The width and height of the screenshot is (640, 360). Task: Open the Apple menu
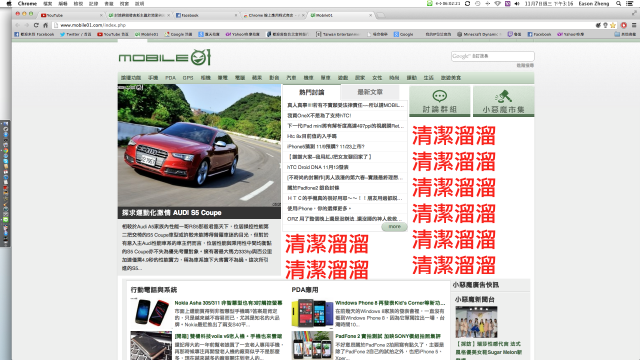pyautogui.click(x=9, y=3)
